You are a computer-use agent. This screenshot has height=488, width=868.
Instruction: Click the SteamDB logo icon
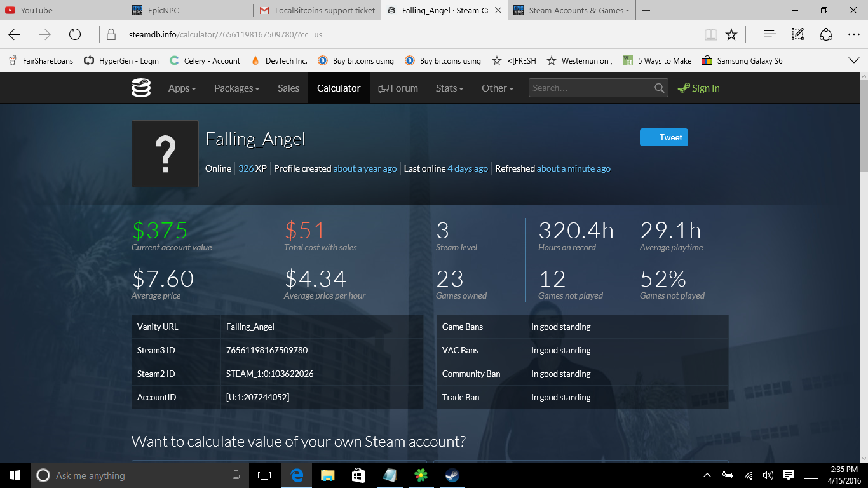point(141,88)
